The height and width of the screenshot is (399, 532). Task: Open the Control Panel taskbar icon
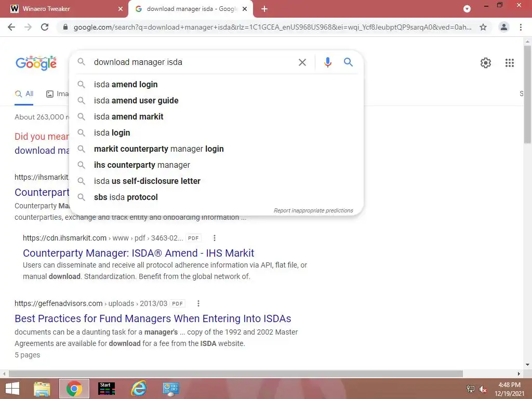[170, 389]
